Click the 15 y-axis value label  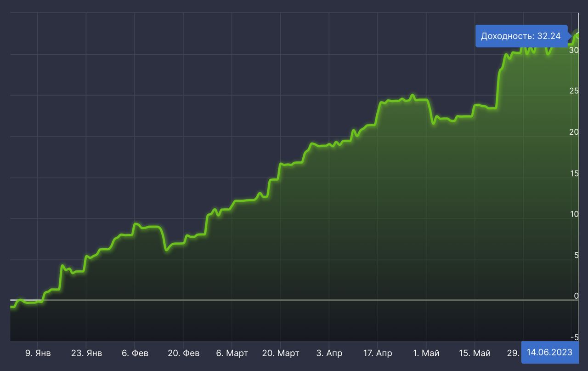click(574, 173)
